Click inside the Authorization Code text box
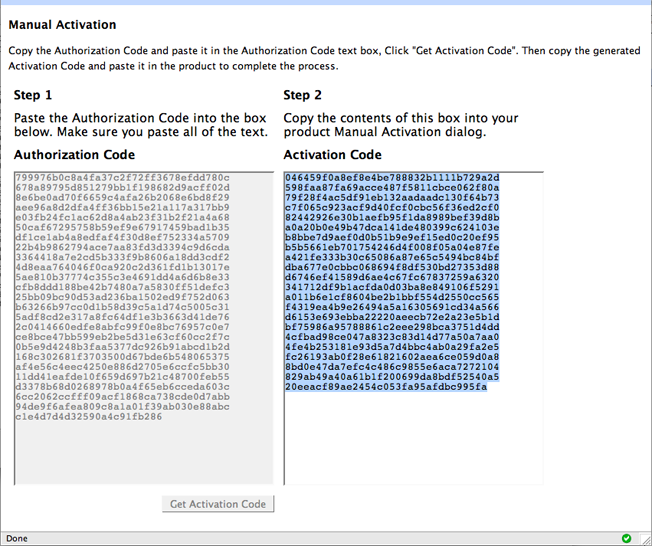 tap(144, 328)
